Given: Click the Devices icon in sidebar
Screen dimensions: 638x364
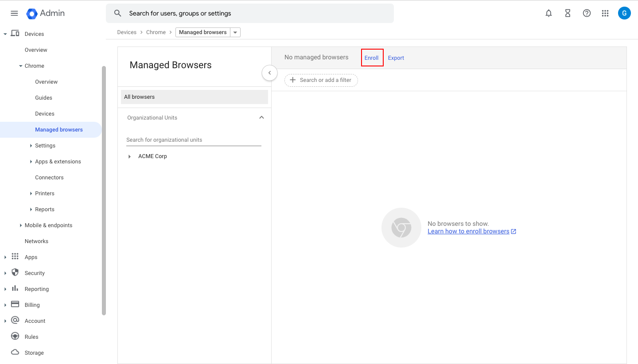Looking at the screenshot, I should pos(15,34).
